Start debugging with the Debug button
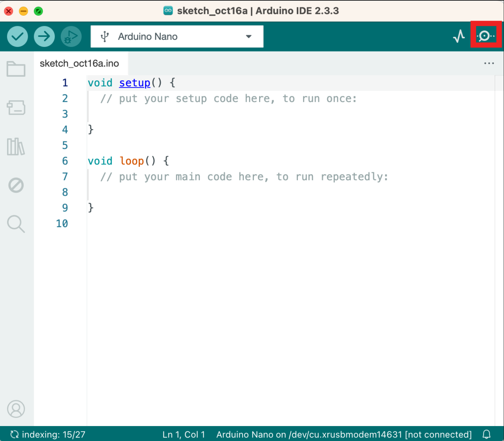This screenshot has height=441, width=504. pos(71,36)
